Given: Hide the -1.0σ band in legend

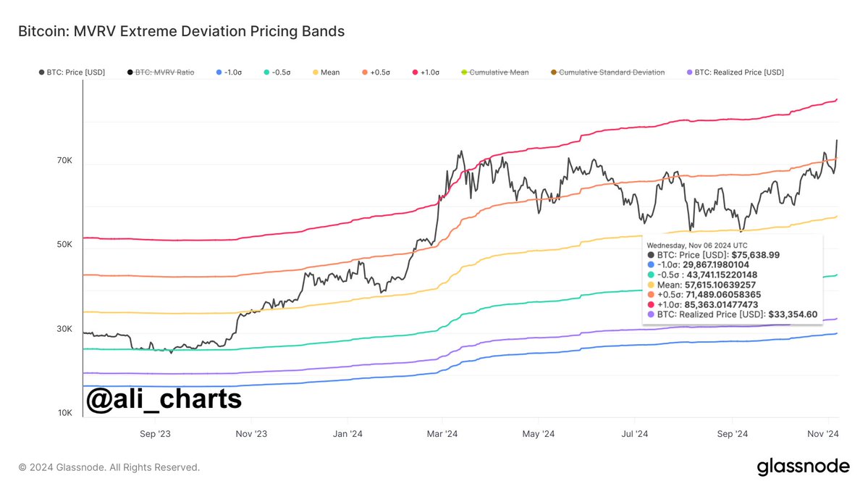Looking at the screenshot, I should 229,72.
